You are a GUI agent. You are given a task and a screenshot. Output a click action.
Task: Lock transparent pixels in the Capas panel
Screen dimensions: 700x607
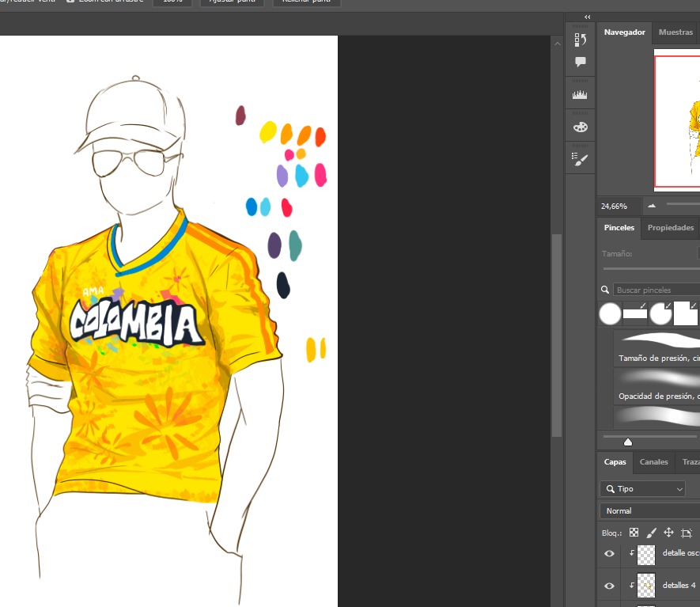(634, 532)
